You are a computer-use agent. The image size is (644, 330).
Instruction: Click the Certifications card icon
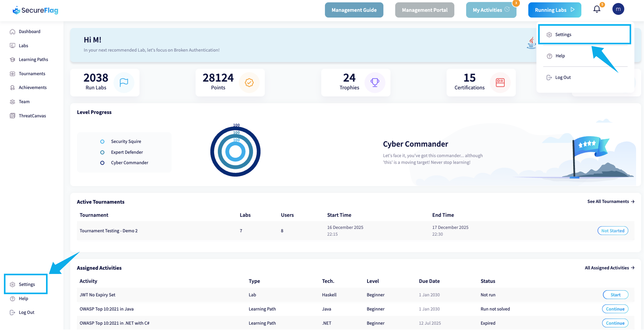click(500, 83)
